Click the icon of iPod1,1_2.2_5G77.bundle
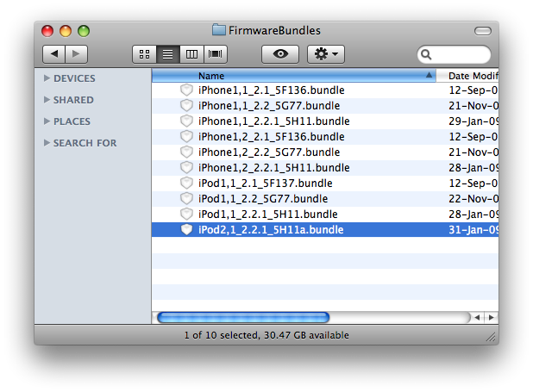The image size is (533, 392). [186, 199]
